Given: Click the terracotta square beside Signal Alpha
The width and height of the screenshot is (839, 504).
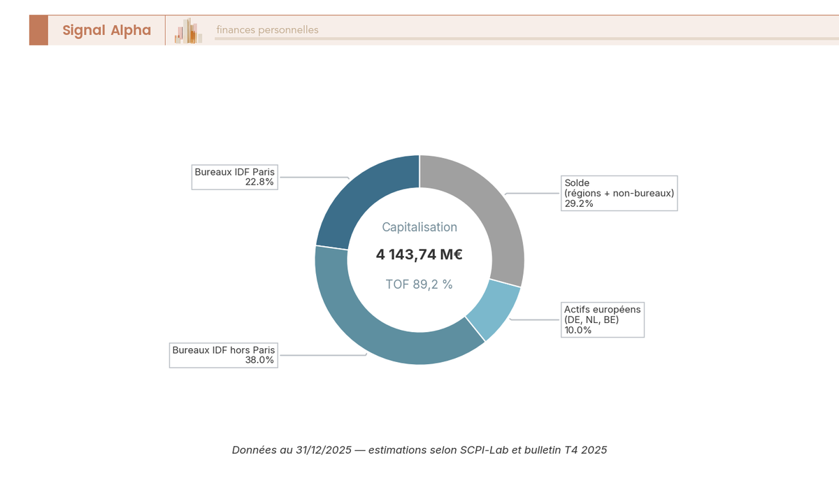Looking at the screenshot, I should point(38,30).
